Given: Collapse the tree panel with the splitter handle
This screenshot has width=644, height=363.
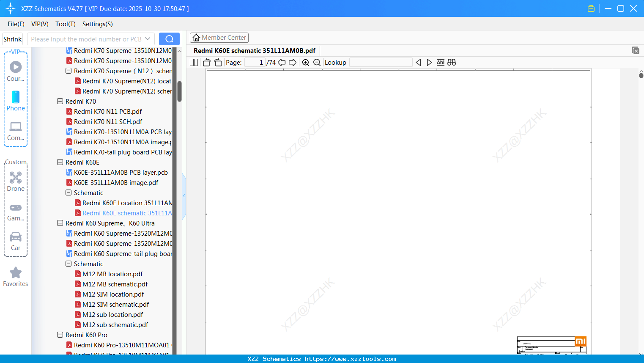Looking at the screenshot, I should [x=184, y=196].
